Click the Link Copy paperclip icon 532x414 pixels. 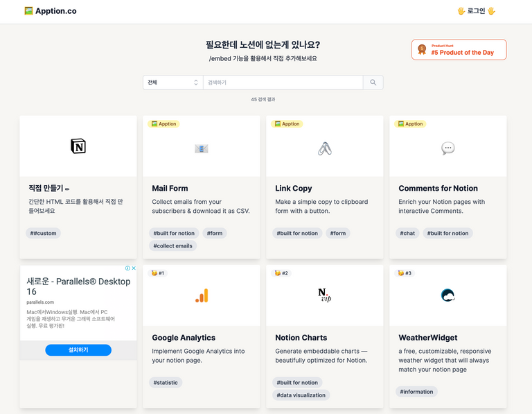[x=325, y=148]
